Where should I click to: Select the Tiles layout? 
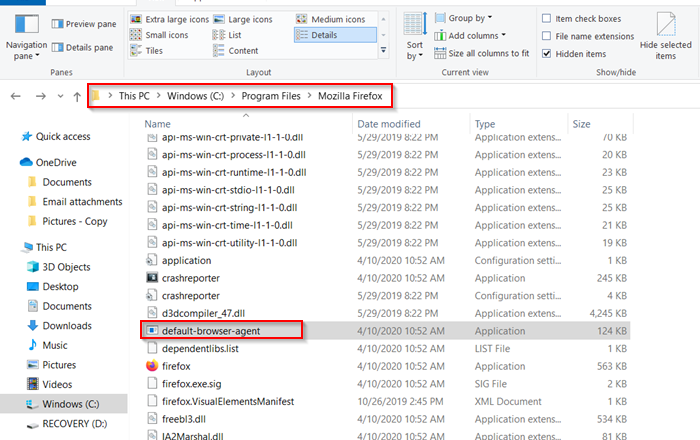tap(146, 50)
